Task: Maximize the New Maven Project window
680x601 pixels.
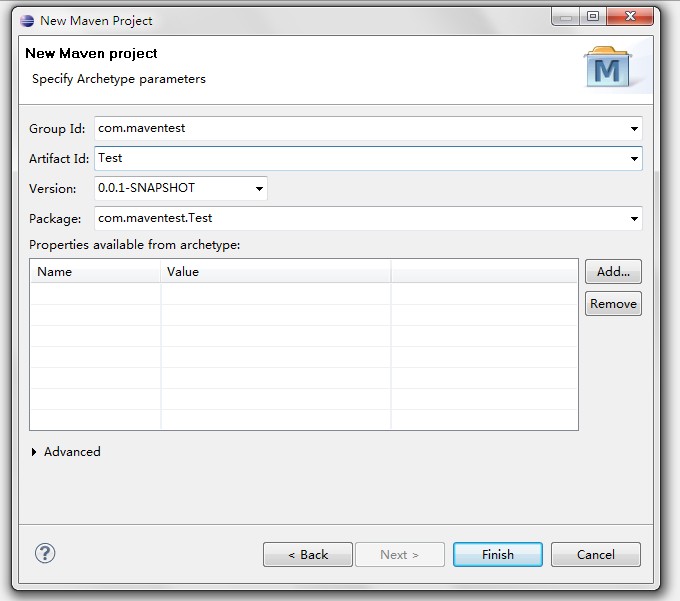Action: 593,16
